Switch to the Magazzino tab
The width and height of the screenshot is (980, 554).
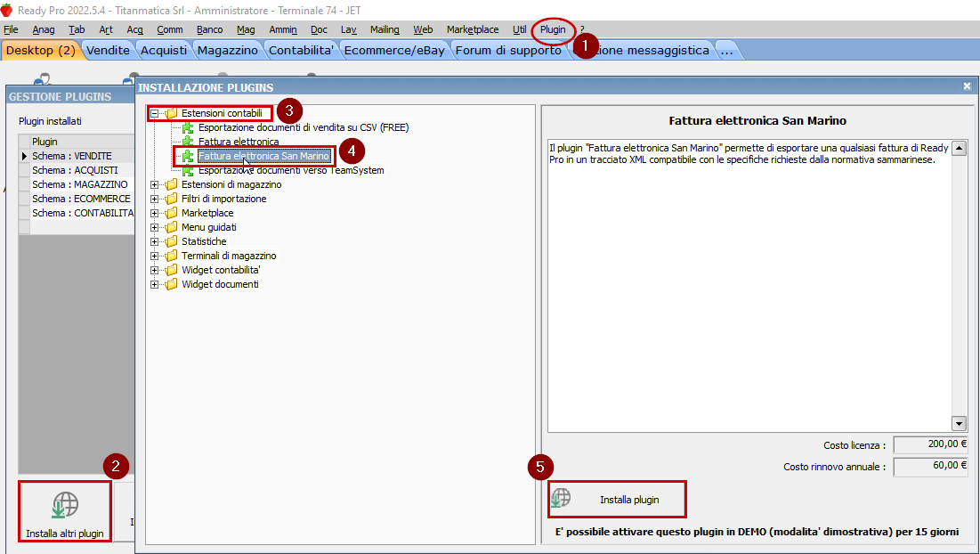(228, 51)
